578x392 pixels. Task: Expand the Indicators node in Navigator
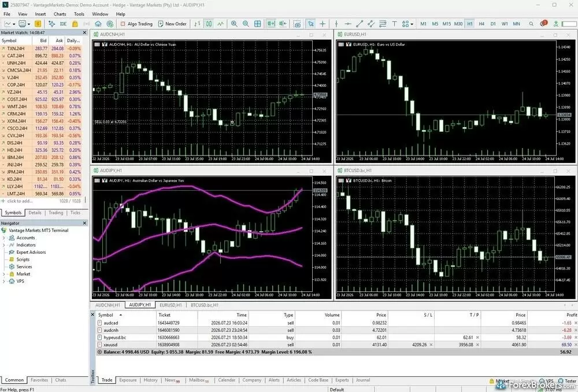pos(4,245)
